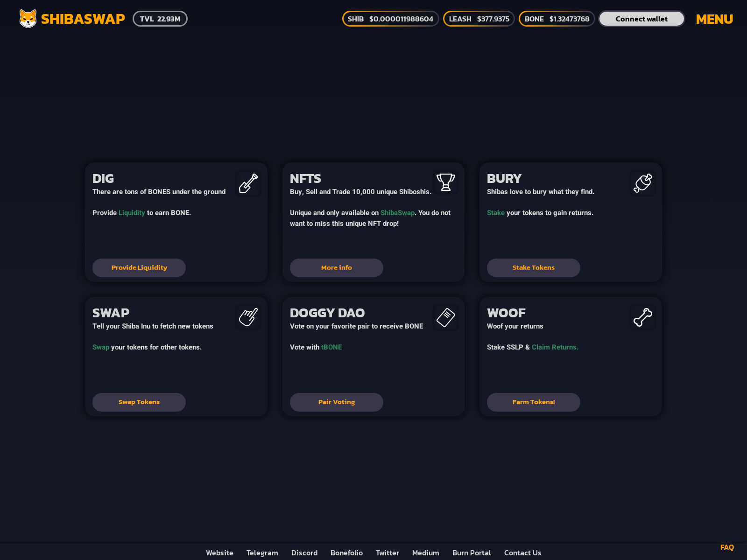Screen dimensions: 747x560
Task: Click the BURY card heading
Action: click(504, 179)
